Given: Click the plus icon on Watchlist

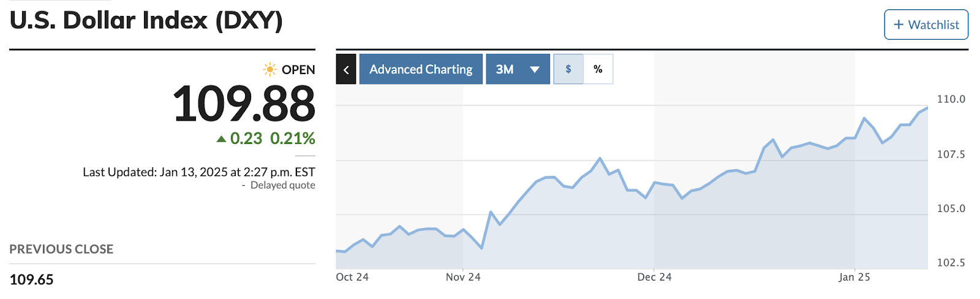Looking at the screenshot, I should click(899, 25).
